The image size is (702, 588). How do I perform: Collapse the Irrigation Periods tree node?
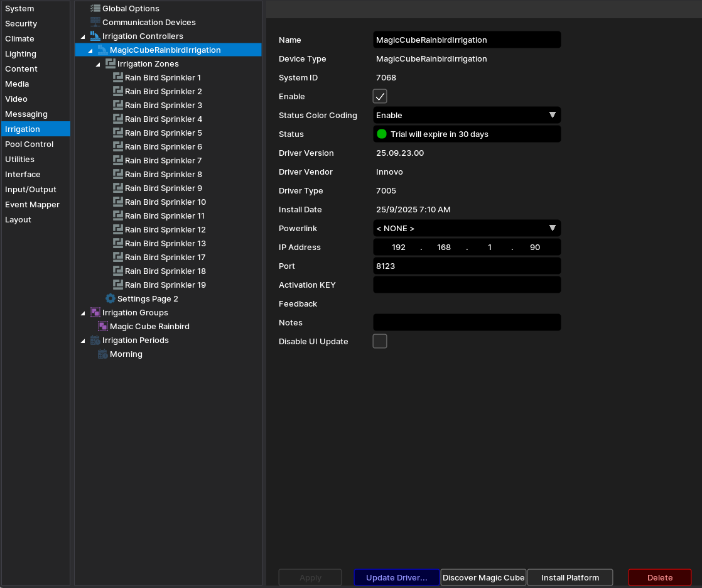(83, 341)
